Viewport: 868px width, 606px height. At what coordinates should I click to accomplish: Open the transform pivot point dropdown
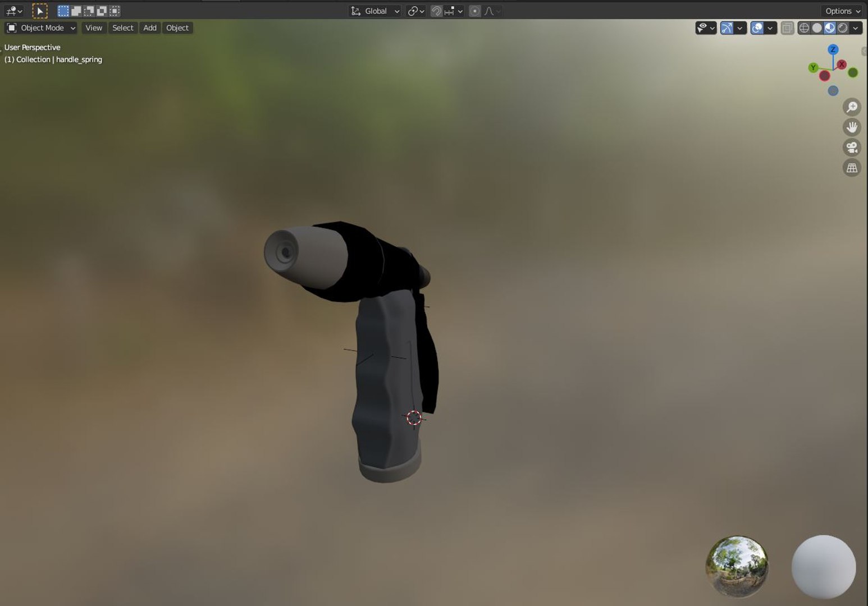(x=415, y=11)
